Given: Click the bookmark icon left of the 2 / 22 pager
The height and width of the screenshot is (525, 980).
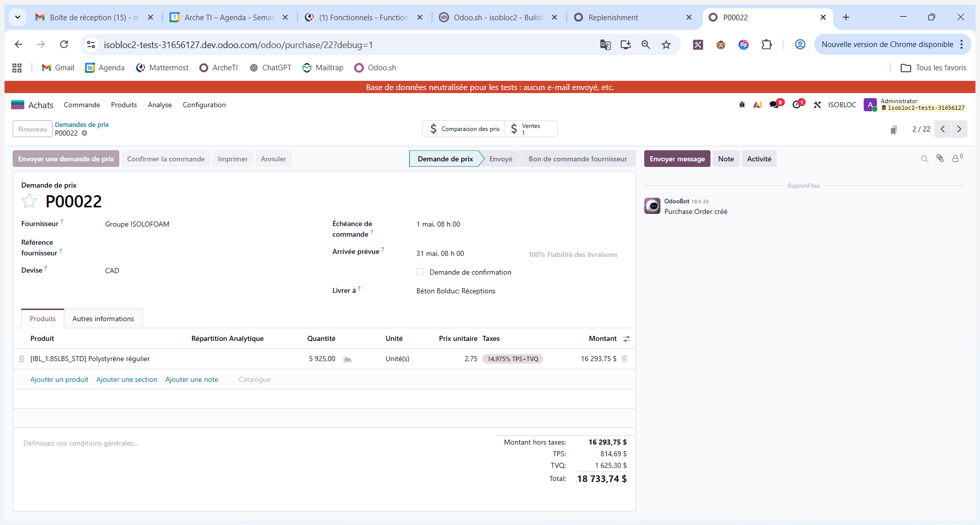Looking at the screenshot, I should [x=894, y=130].
